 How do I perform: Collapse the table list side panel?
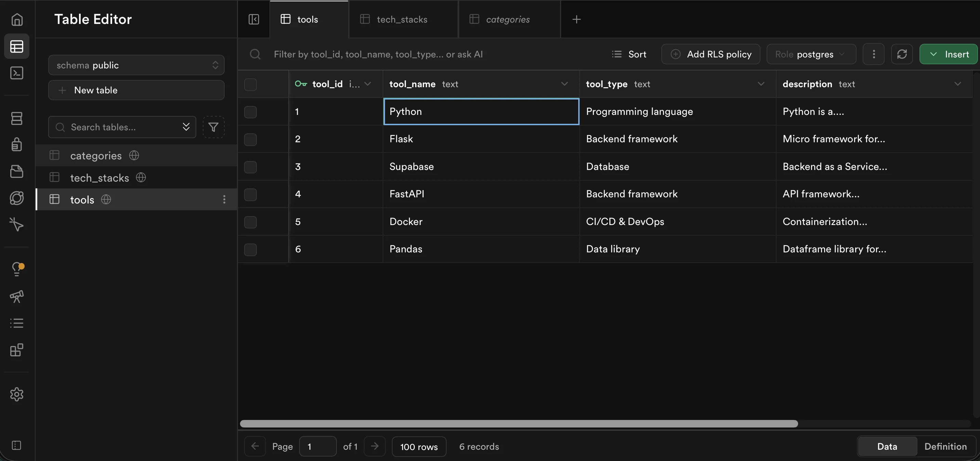pos(254,19)
